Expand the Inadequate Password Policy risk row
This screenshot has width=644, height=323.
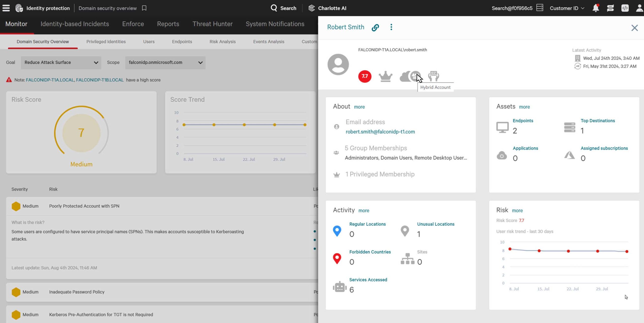pyautogui.click(x=162, y=292)
